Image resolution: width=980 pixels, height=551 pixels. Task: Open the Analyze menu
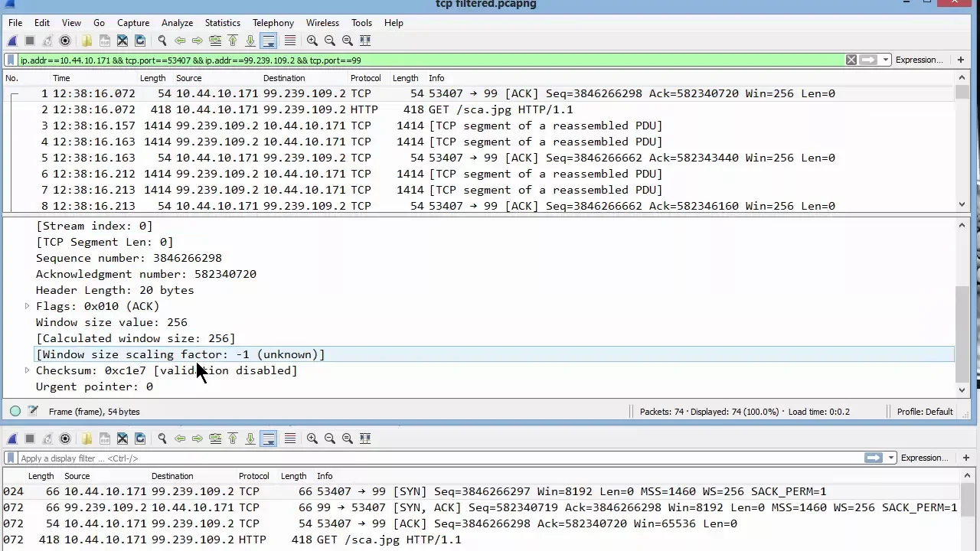[178, 23]
